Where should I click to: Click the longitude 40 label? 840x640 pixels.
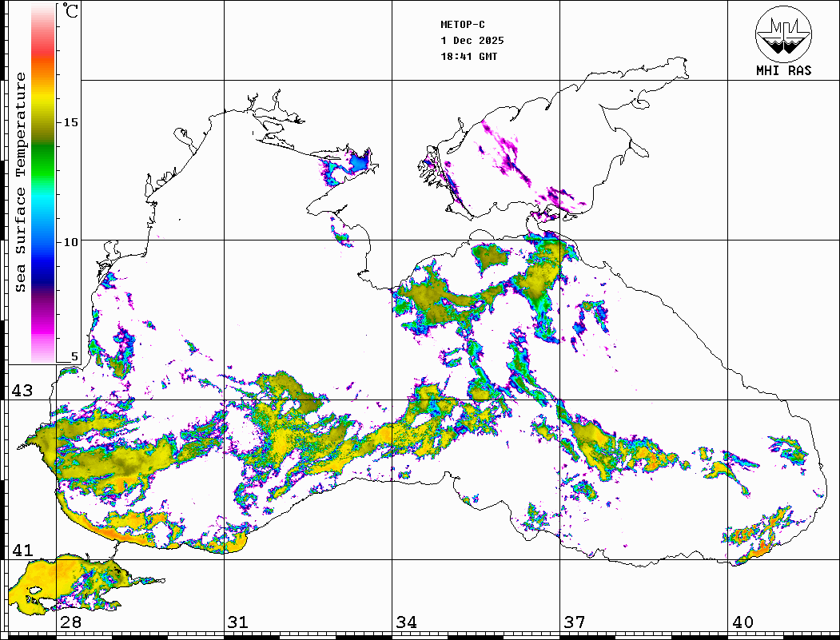coord(742,622)
